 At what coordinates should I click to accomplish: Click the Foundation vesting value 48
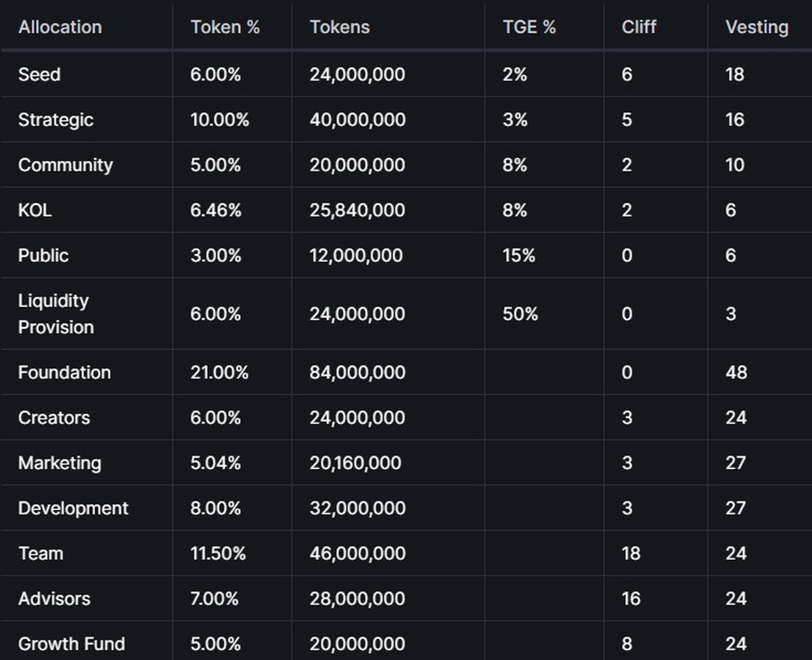[736, 372]
